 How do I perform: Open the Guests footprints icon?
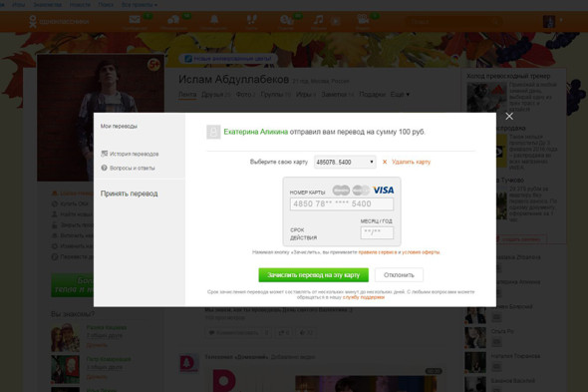pyautogui.click(x=251, y=20)
